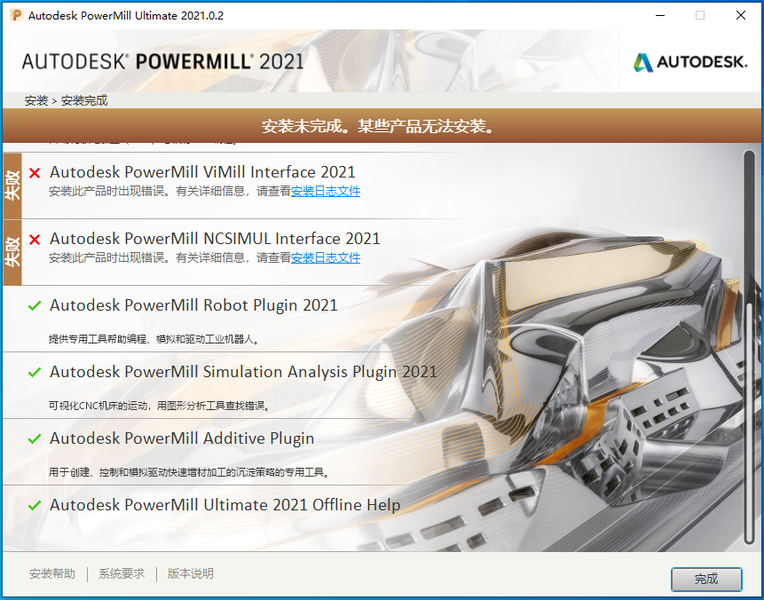Click Additive Plugin description text

pyautogui.click(x=190, y=472)
